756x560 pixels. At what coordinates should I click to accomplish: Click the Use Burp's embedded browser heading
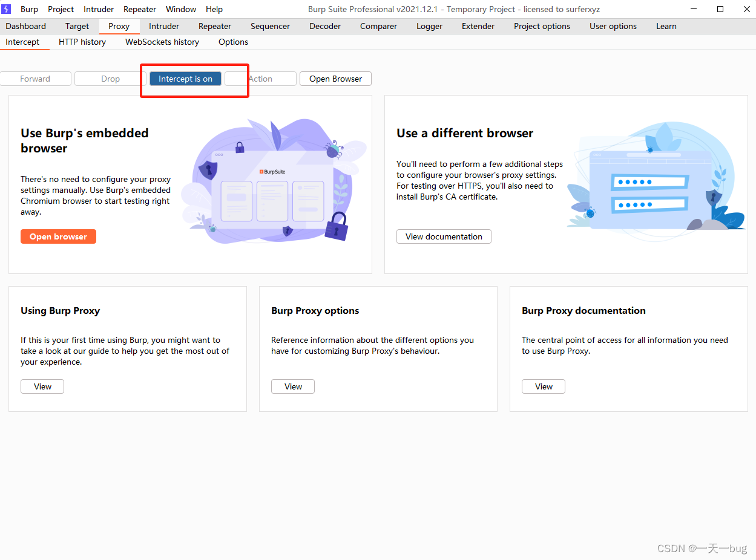pyautogui.click(x=85, y=141)
